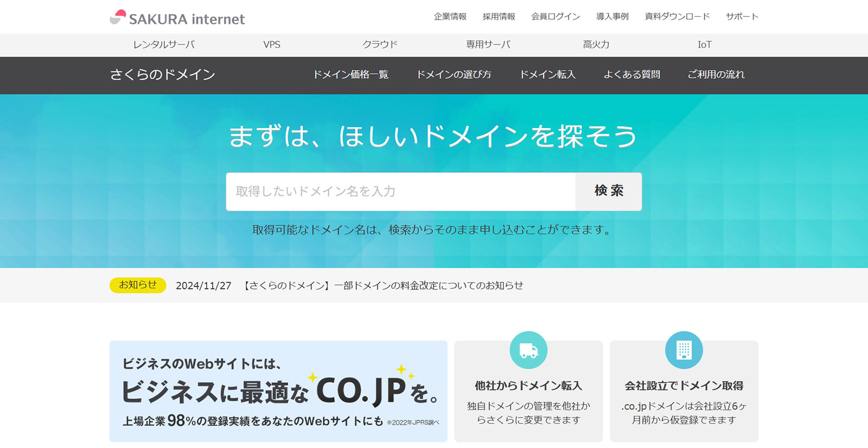
Task: Open the CO.JP business banner
Action: pyautogui.click(x=278, y=392)
